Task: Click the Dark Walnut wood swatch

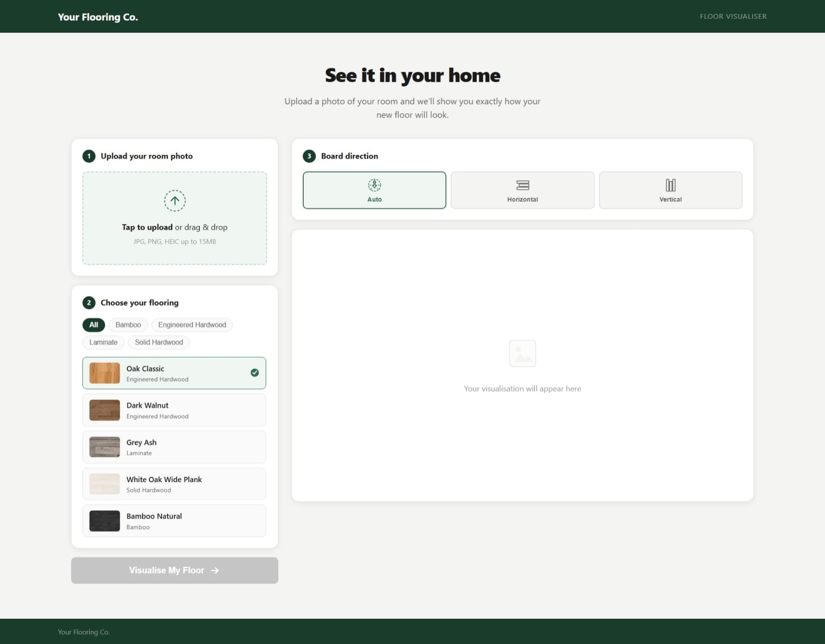Action: coord(104,409)
